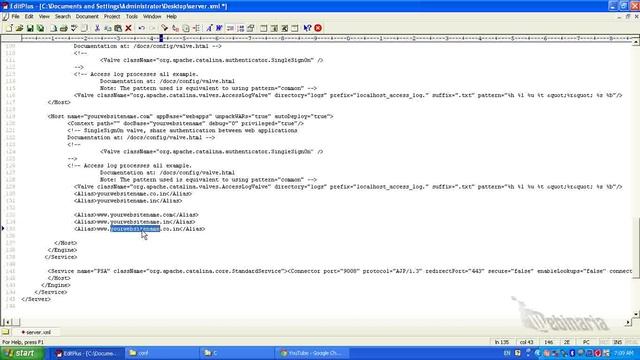Click the 'Host name="yourwebsitename.com"' line

190,116
